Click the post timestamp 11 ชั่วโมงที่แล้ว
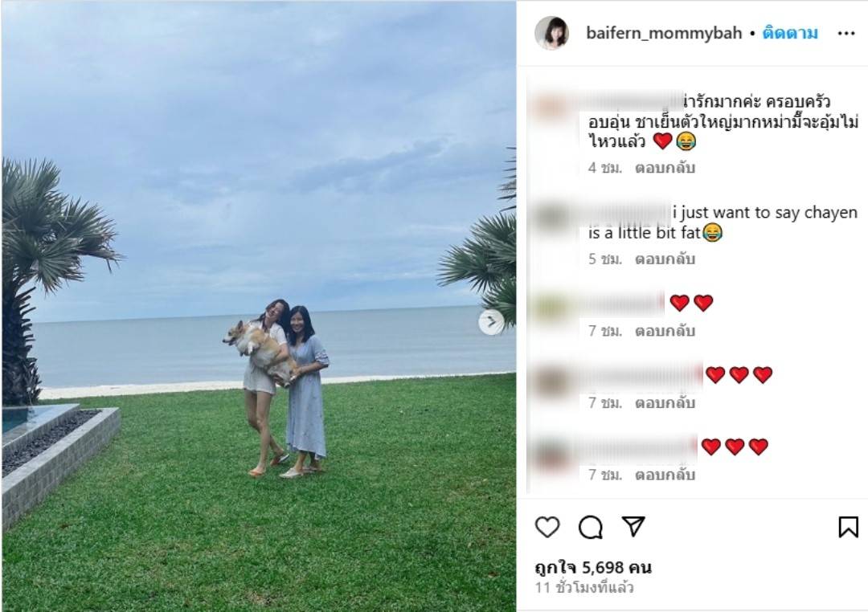Image resolution: width=868 pixels, height=612 pixels. point(584,588)
